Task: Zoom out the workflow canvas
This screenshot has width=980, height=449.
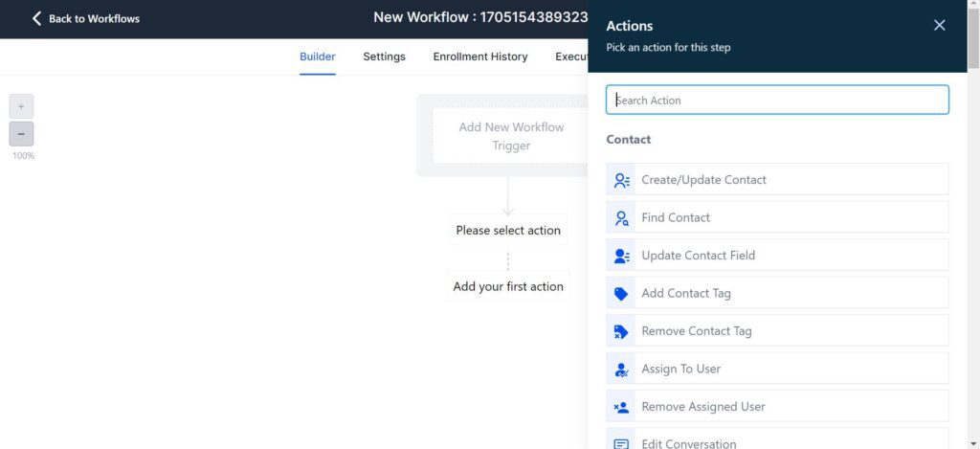Action: (x=21, y=134)
